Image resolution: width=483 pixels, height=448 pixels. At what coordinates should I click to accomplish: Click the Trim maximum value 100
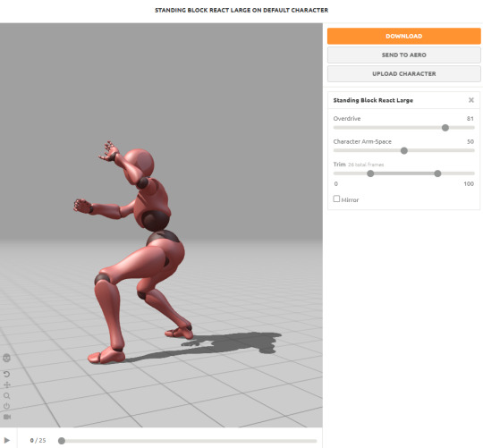tap(469, 184)
